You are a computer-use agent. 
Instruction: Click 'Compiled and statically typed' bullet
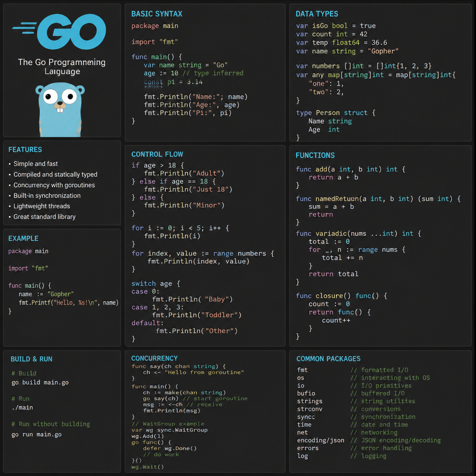pos(53,175)
